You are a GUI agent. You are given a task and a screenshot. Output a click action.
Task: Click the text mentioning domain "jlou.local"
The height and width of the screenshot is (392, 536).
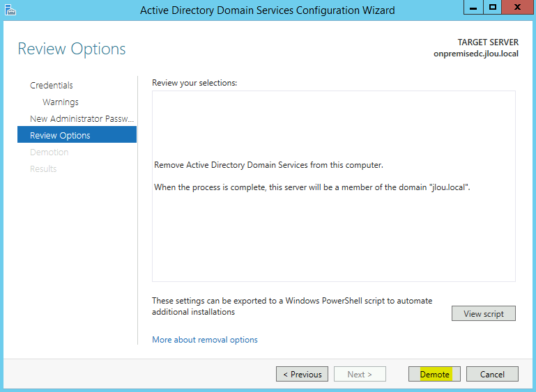click(312, 187)
